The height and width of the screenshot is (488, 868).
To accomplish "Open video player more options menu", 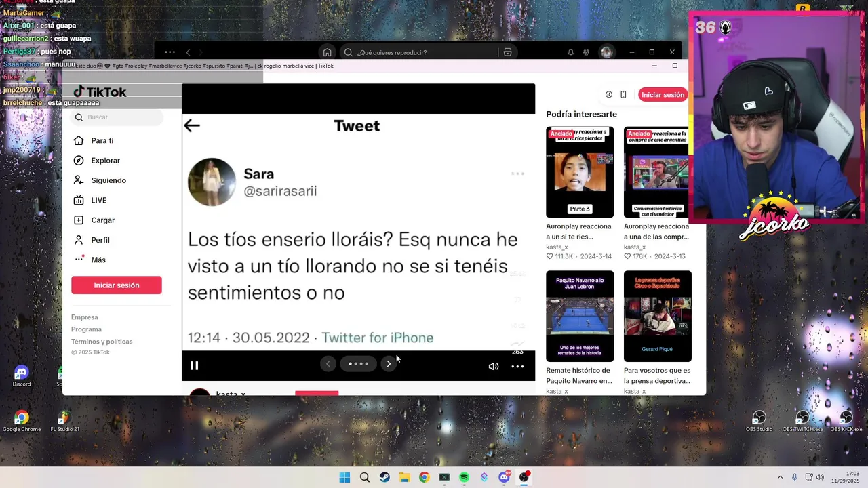I will [517, 366].
